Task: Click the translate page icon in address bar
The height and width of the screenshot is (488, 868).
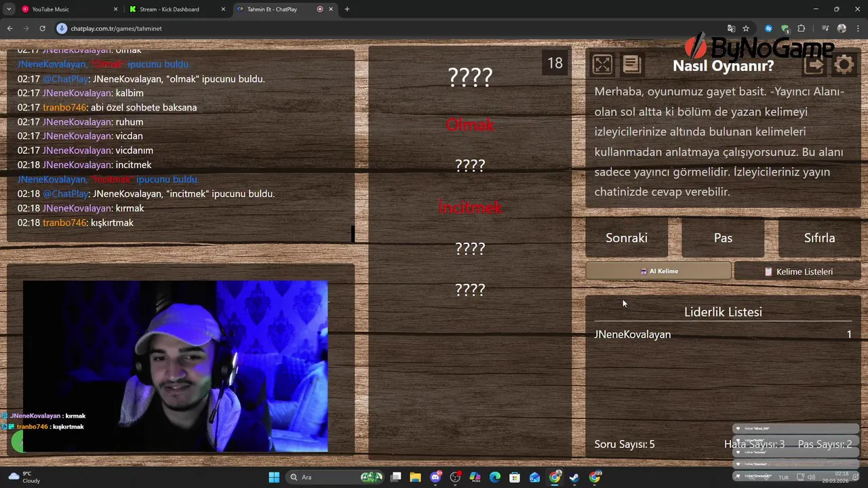Action: tap(731, 28)
